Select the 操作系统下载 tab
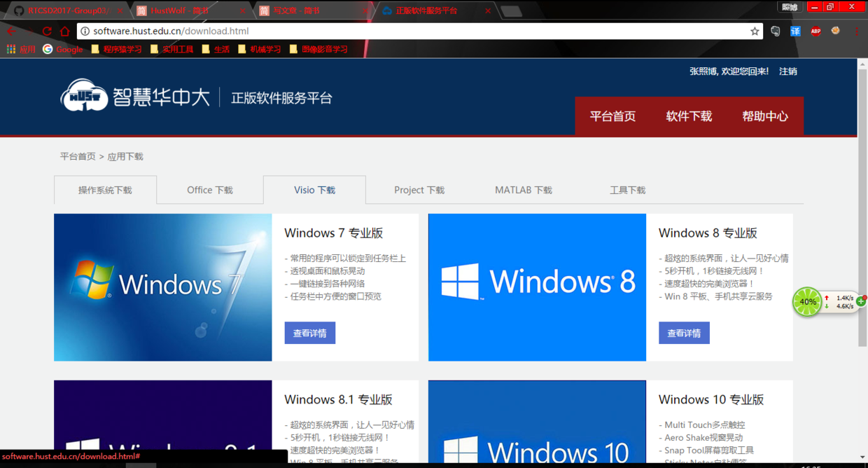 point(105,190)
